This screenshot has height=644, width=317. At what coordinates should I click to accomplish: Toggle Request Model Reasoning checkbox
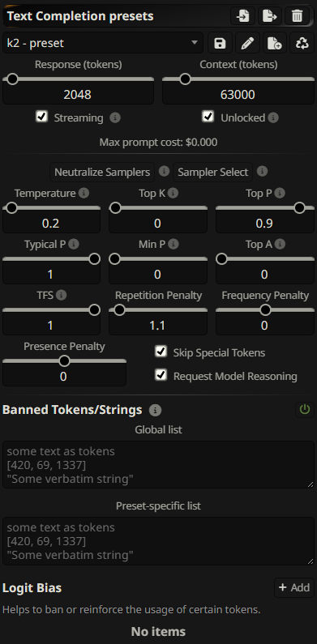161,374
